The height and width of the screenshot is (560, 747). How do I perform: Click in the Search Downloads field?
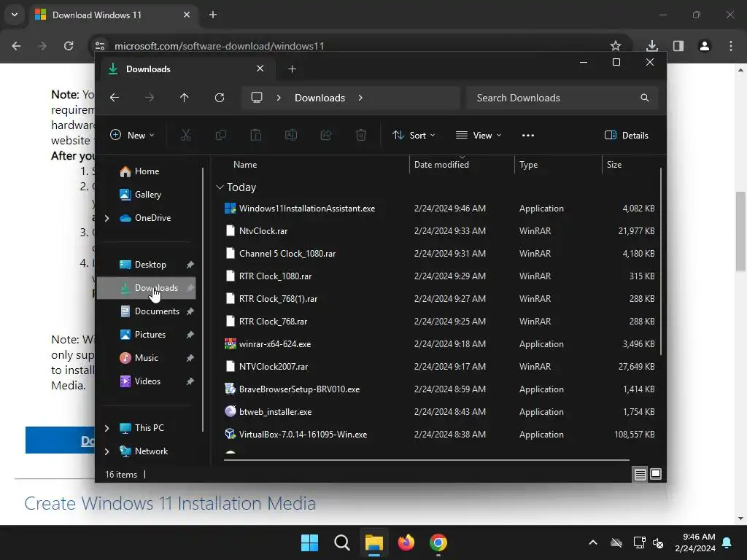[562, 98]
